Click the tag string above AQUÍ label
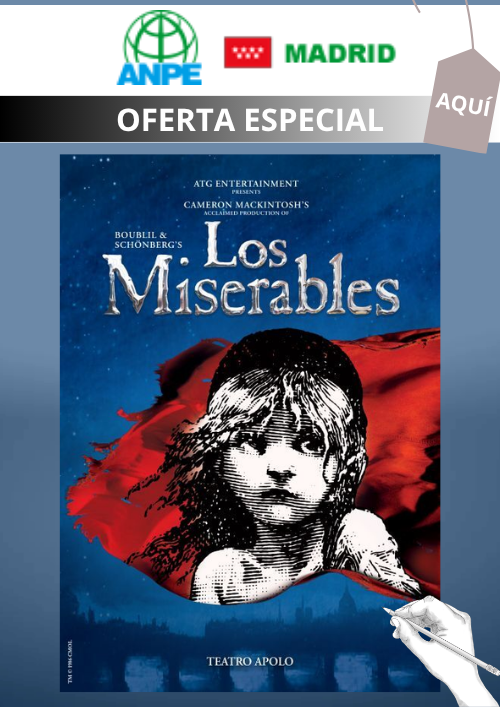 tap(469, 25)
